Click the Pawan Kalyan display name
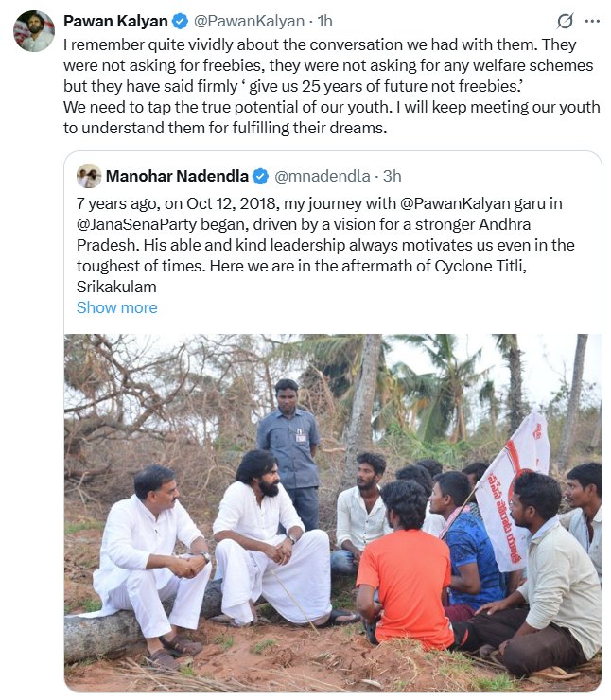The height and width of the screenshot is (700, 611). pyautogui.click(x=115, y=21)
